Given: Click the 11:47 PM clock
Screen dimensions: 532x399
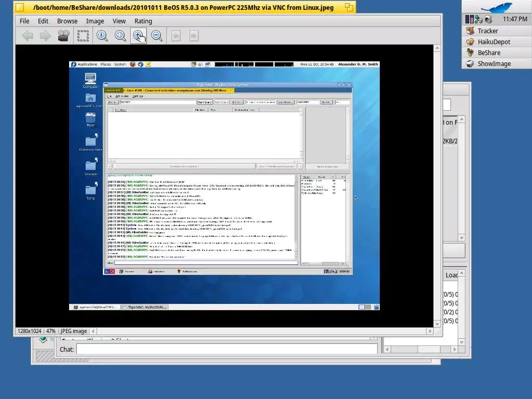Looking at the screenshot, I should (515, 19).
